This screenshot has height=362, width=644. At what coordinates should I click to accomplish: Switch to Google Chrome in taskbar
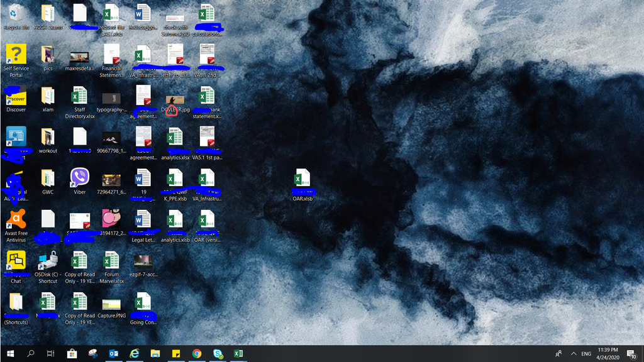[x=197, y=353]
